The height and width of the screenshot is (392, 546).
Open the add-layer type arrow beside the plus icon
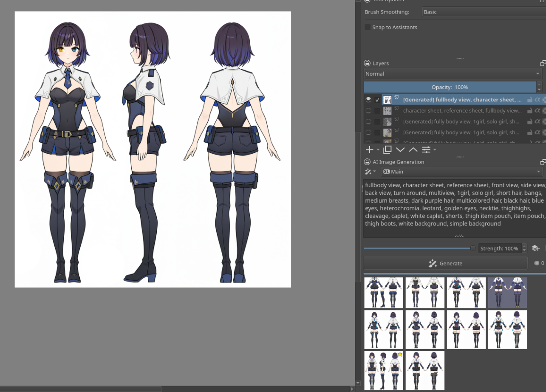(x=378, y=150)
